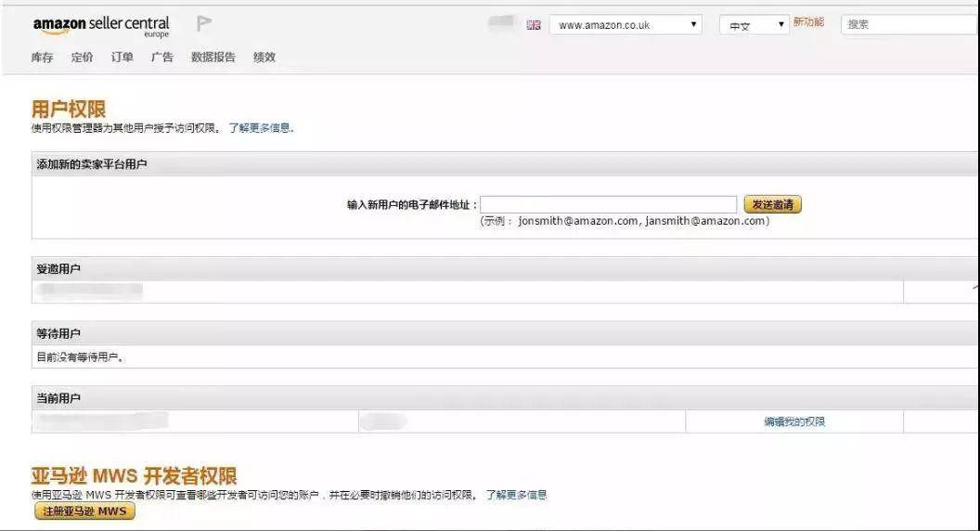Click 了解更多信息 link under 用户权限
The image size is (980, 531).
tap(261, 127)
